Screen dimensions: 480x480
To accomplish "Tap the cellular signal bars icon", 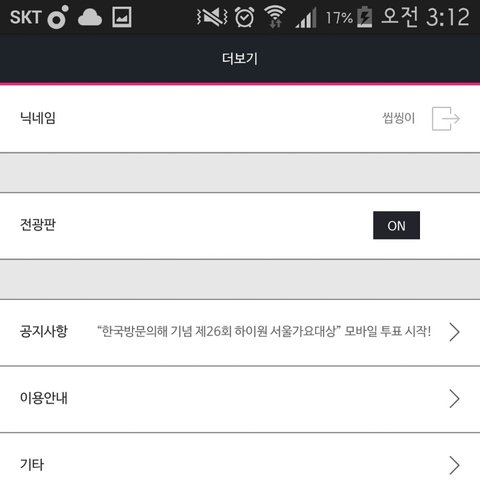I will pos(306,17).
